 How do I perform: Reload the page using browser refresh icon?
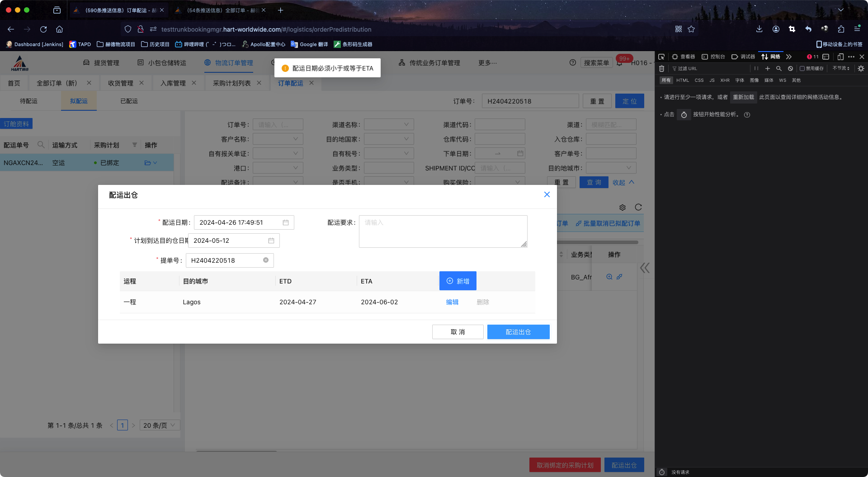point(43,29)
